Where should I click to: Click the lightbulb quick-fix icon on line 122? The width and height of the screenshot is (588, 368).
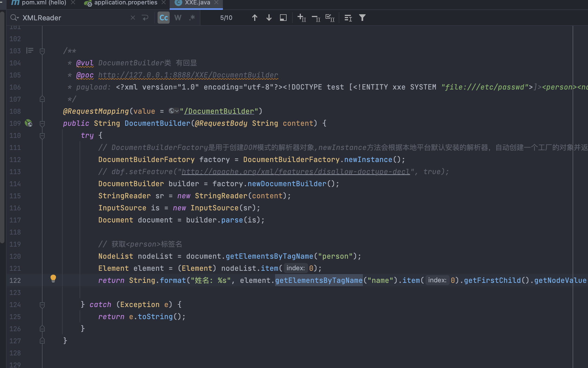53,278
